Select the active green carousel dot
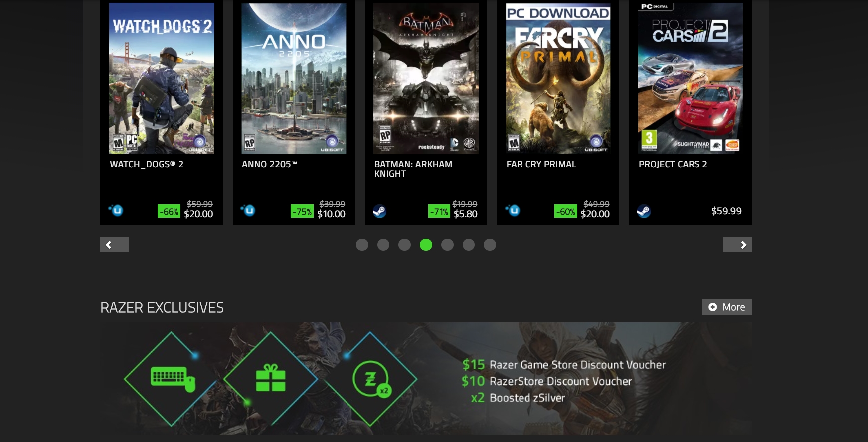Viewport: 868px width, 442px height. (x=426, y=245)
